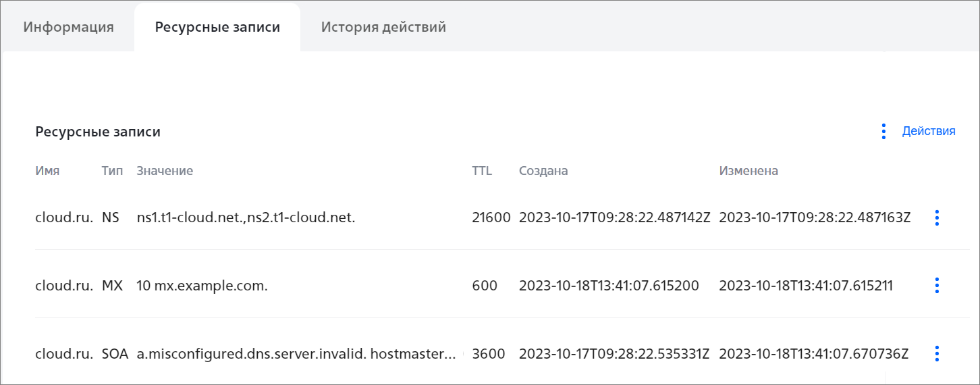Click the Действия link
This screenshot has width=980, height=385.
[x=929, y=131]
